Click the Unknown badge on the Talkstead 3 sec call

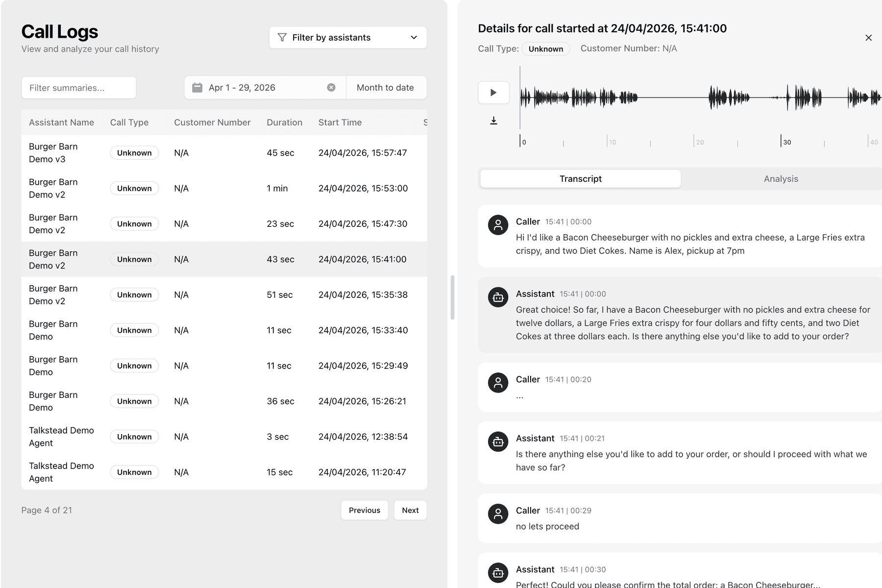pyautogui.click(x=134, y=436)
